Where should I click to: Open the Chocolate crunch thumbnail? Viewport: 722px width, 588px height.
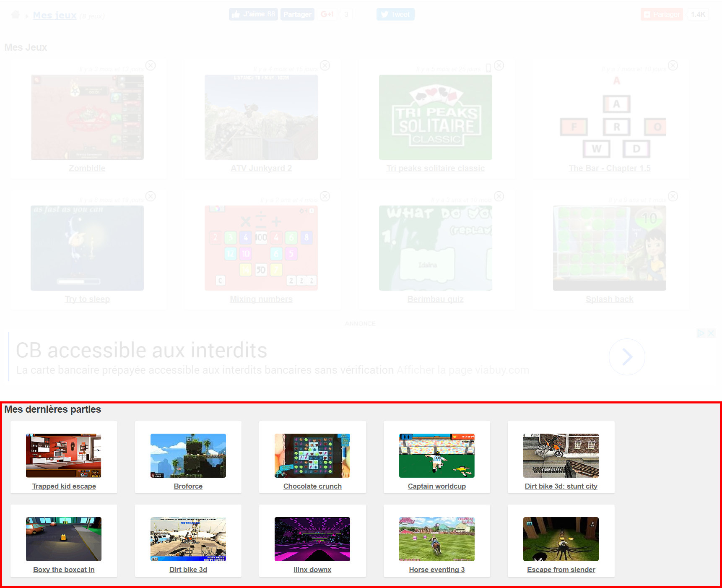pos(312,455)
